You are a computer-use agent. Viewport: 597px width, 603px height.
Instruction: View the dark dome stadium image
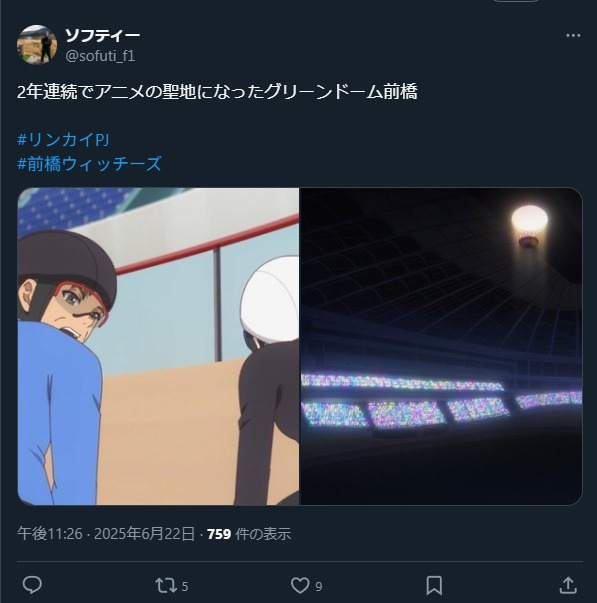(x=441, y=346)
